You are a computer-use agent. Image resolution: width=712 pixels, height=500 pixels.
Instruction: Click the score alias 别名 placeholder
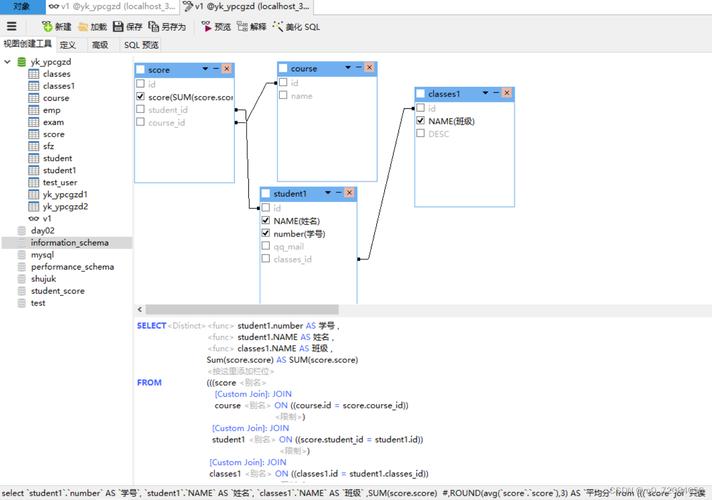coord(252,382)
